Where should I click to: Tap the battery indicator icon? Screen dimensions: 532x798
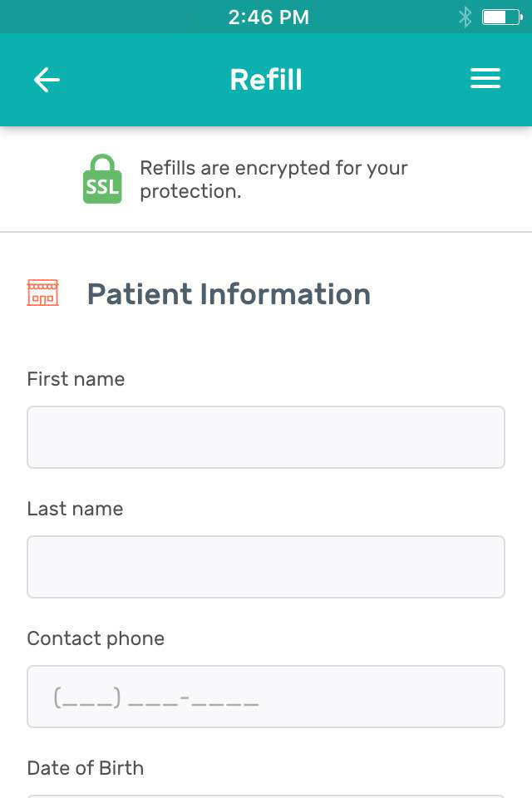501,17
